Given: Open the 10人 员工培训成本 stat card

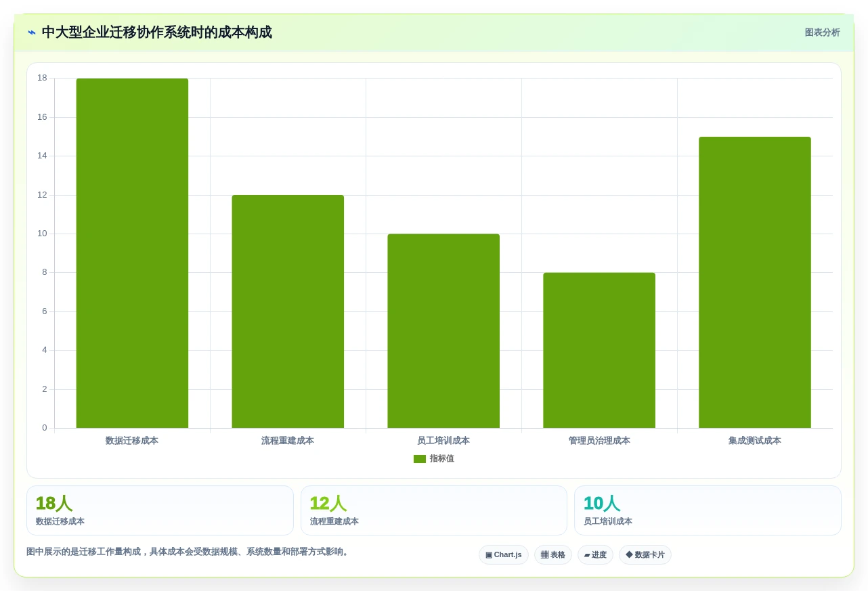Looking at the screenshot, I should point(708,510).
